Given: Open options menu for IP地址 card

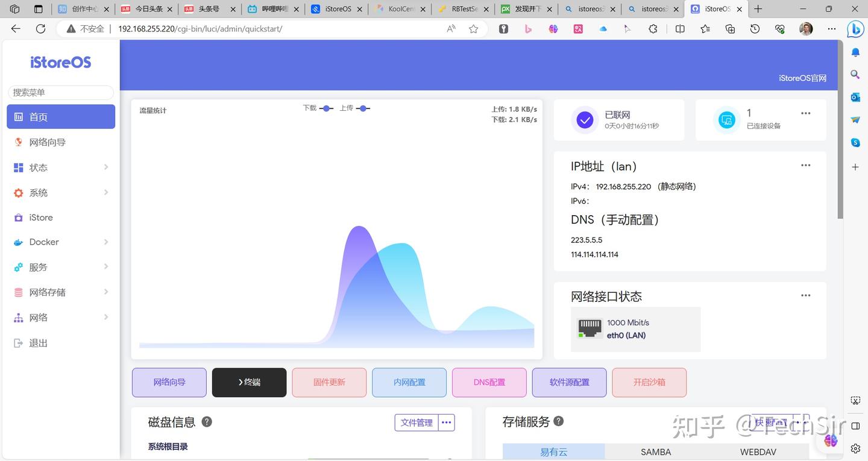Looking at the screenshot, I should (806, 166).
